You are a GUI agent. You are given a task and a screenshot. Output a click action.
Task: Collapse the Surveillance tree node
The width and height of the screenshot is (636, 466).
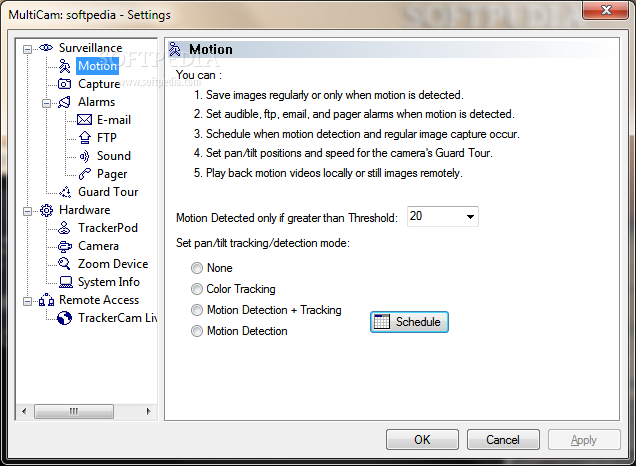click(x=27, y=49)
